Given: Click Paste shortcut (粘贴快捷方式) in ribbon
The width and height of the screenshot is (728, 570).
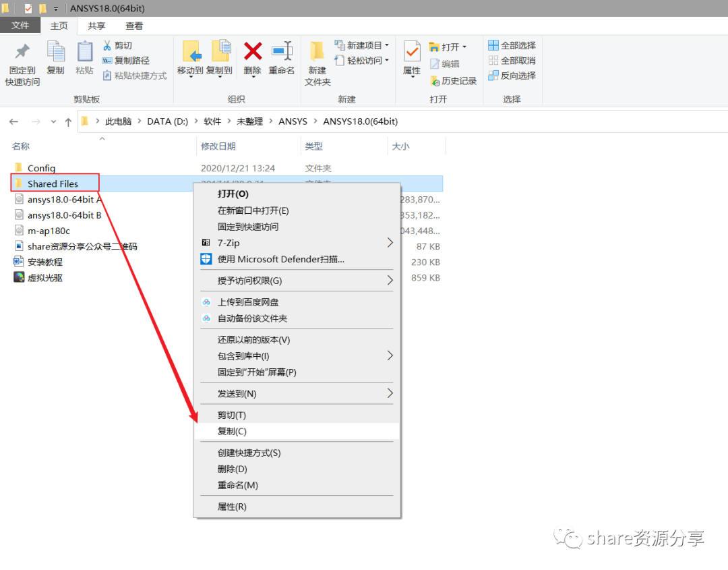Looking at the screenshot, I should tap(134, 76).
